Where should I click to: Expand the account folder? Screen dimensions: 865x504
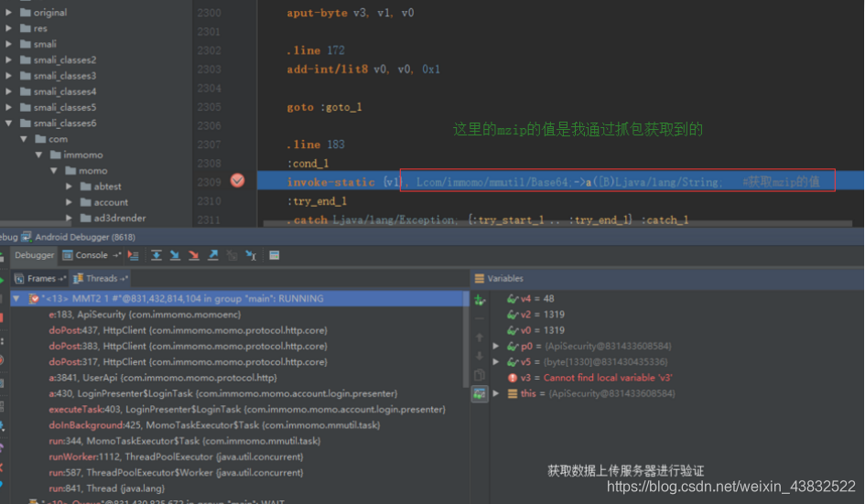pos(69,202)
